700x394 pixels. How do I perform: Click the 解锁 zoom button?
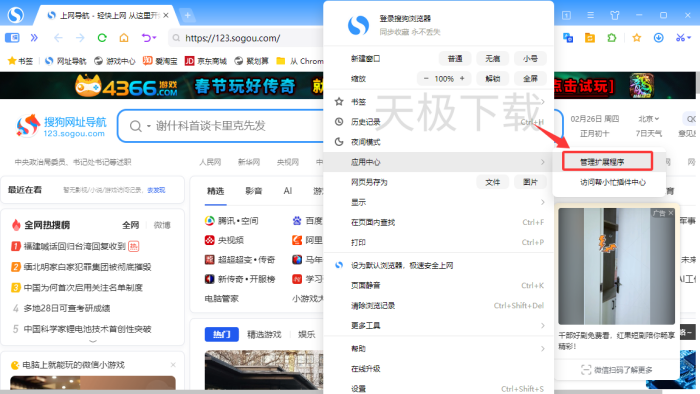(492, 79)
